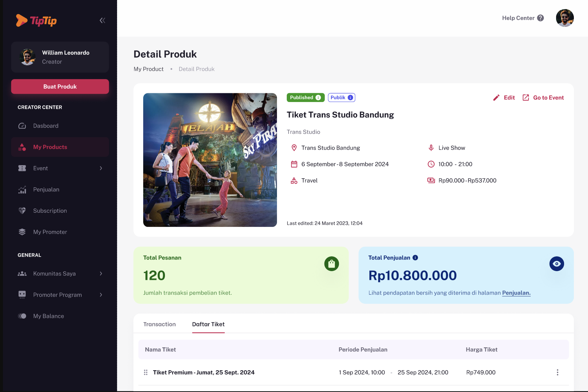The image size is (588, 392).
Task: Click the Go to Event link
Action: point(548,98)
